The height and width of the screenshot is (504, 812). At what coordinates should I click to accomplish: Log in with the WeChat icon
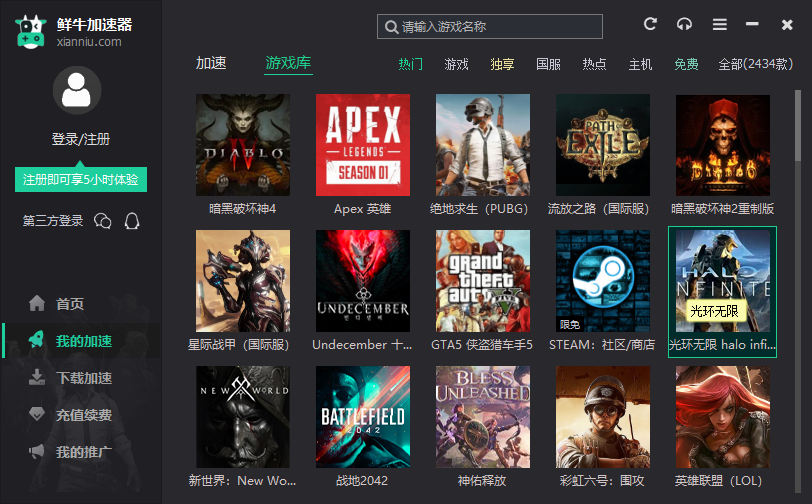103,221
